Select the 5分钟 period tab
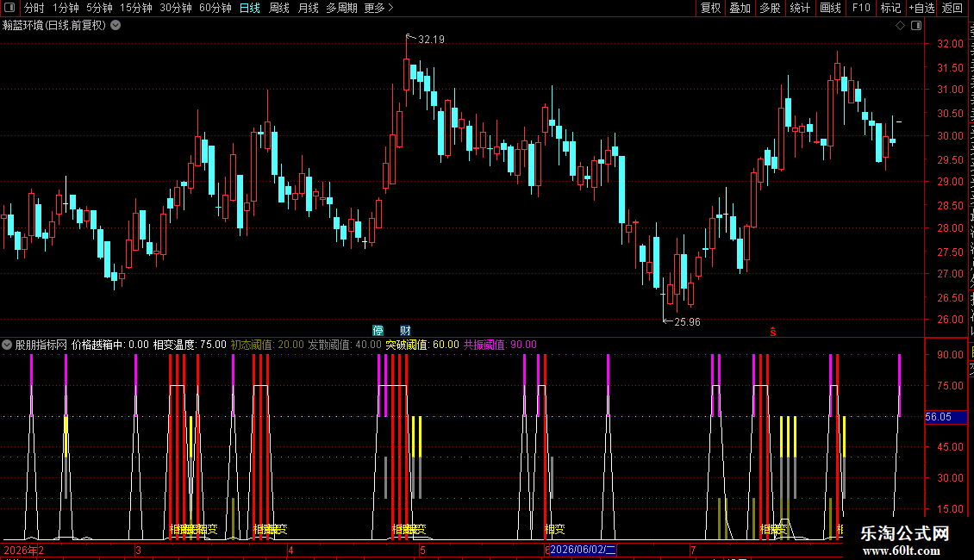Viewport: 974px width, 560px height. coord(99,8)
